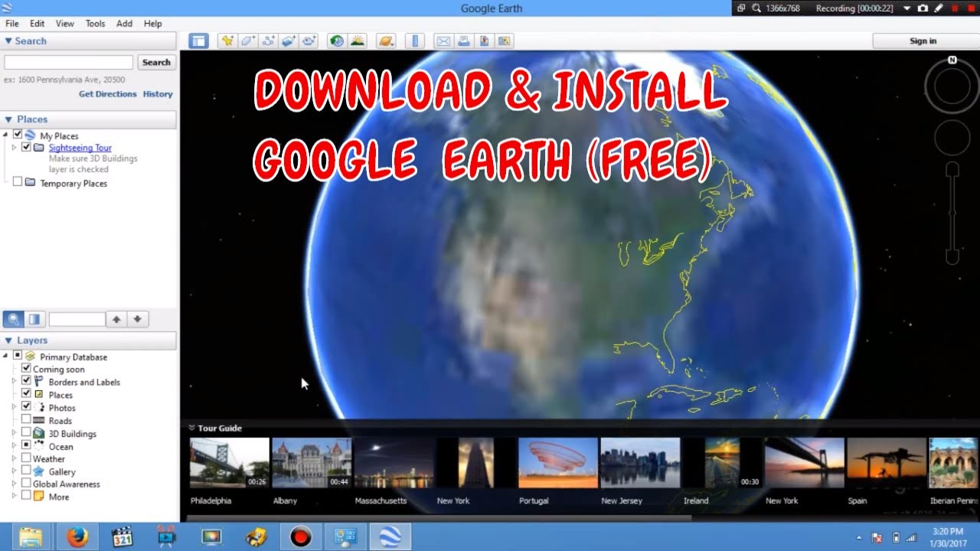Open File Explorer from the taskbar
Viewport: 980px width, 551px height.
pyautogui.click(x=31, y=537)
